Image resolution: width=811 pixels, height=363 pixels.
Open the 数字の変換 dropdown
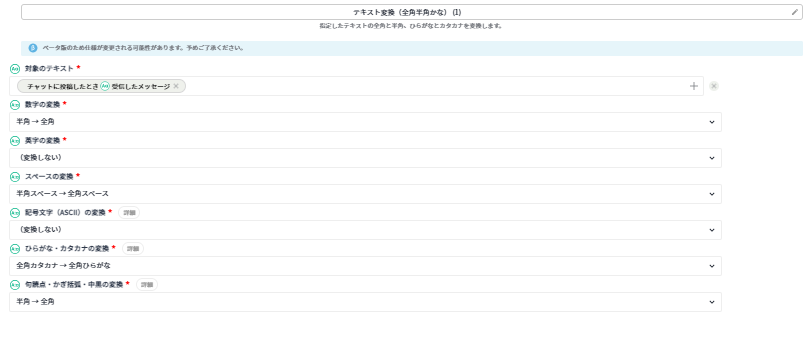pos(365,122)
